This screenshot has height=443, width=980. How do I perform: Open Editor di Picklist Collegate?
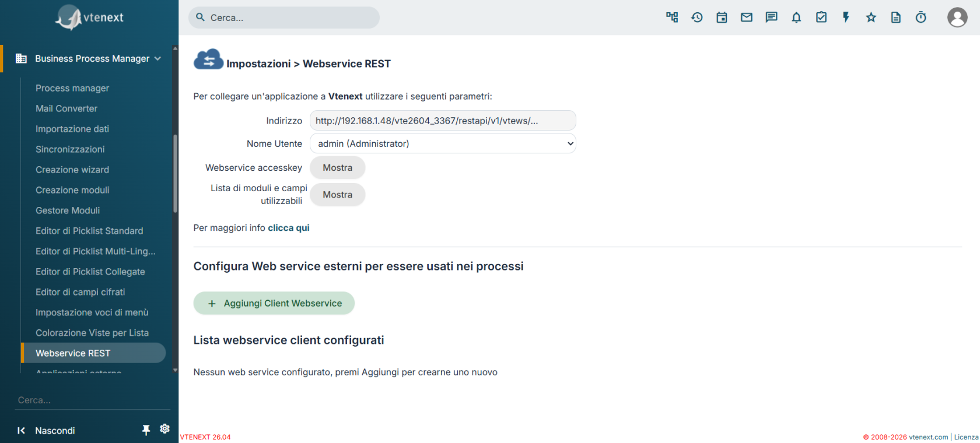pyautogui.click(x=90, y=272)
